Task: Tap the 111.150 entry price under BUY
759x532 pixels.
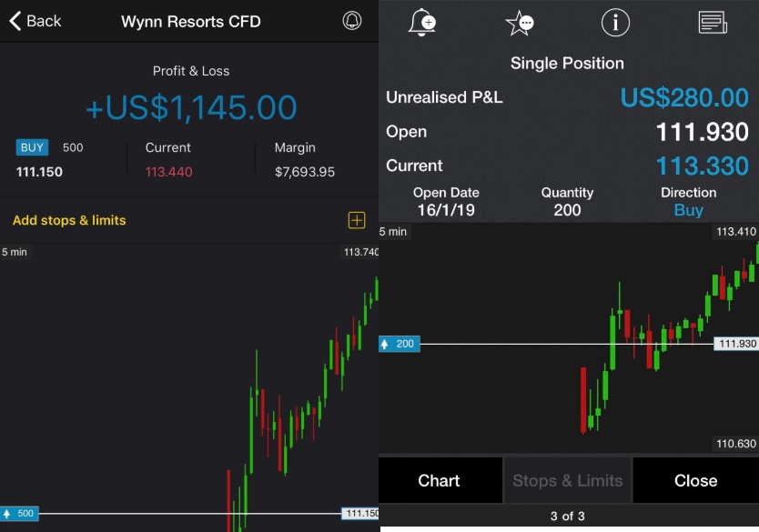Action: tap(39, 172)
